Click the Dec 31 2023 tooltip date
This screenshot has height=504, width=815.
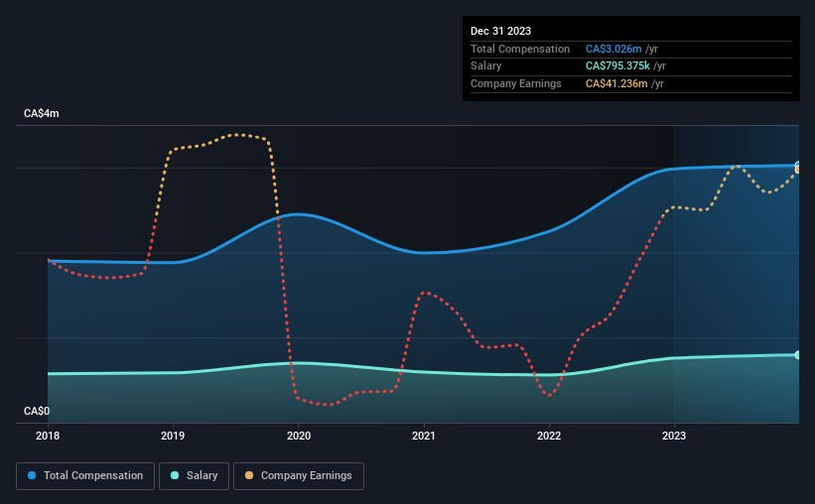coord(500,31)
